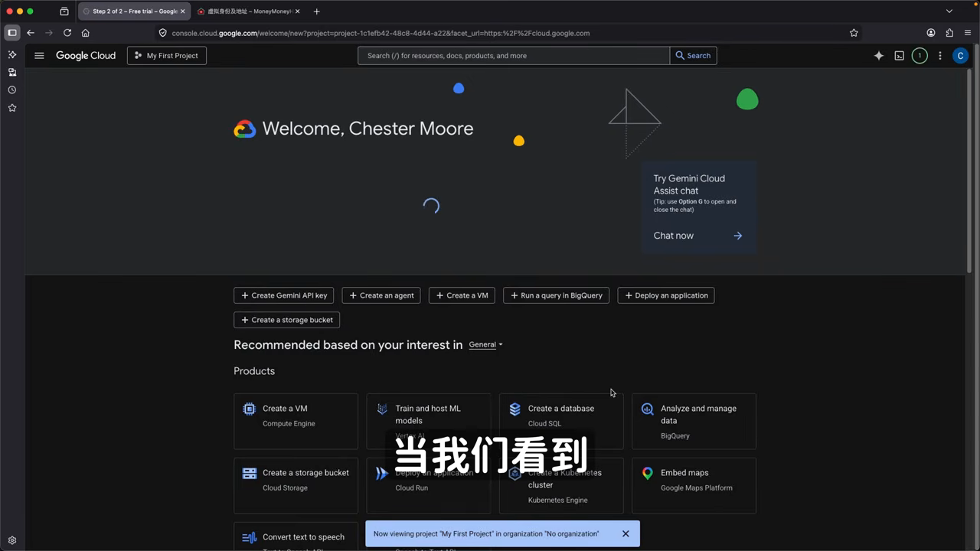Expand the General interest dropdown
The image size is (980, 551).
click(485, 345)
